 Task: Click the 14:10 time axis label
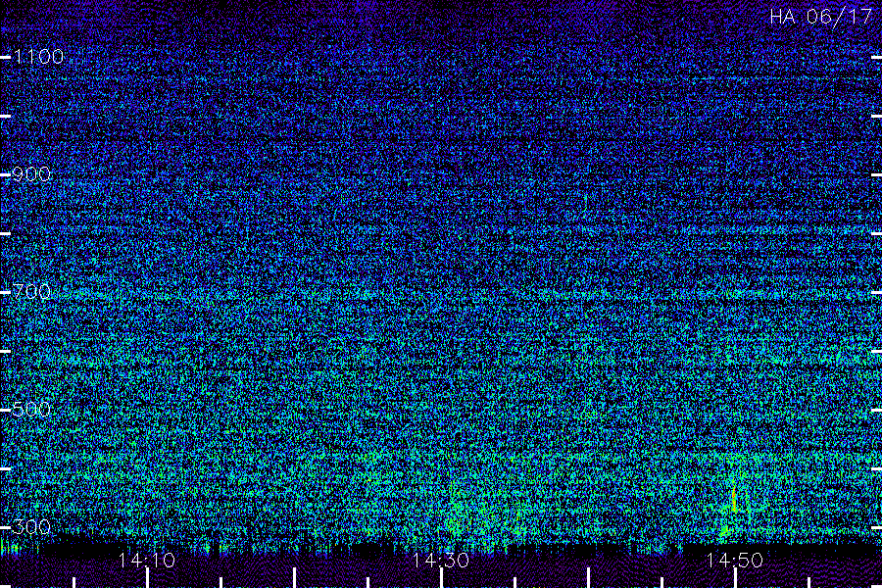point(146,561)
